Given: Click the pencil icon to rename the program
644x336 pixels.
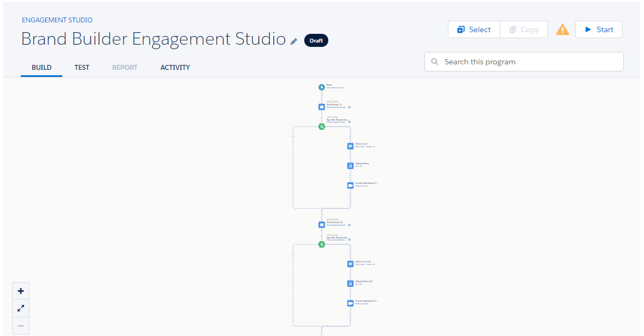Looking at the screenshot, I should point(294,41).
